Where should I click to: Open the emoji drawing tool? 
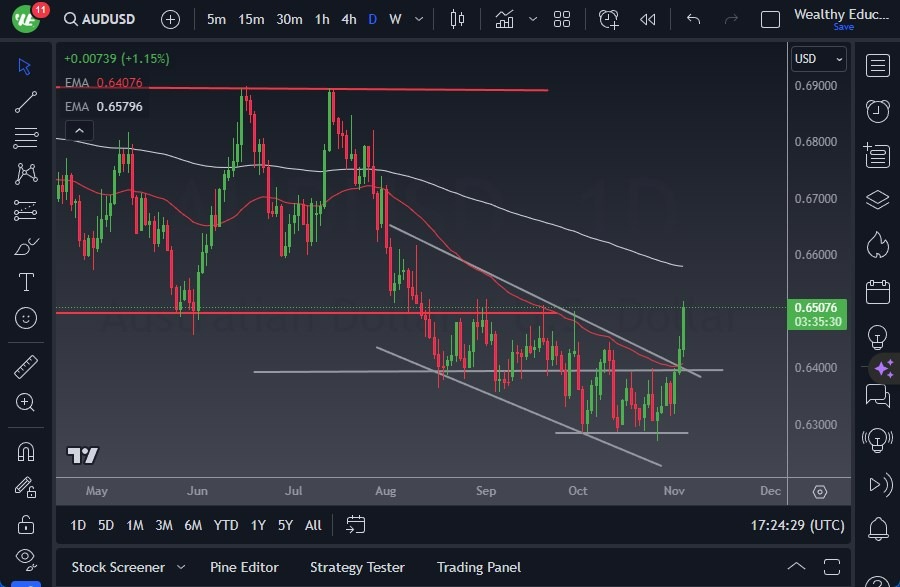point(25,318)
